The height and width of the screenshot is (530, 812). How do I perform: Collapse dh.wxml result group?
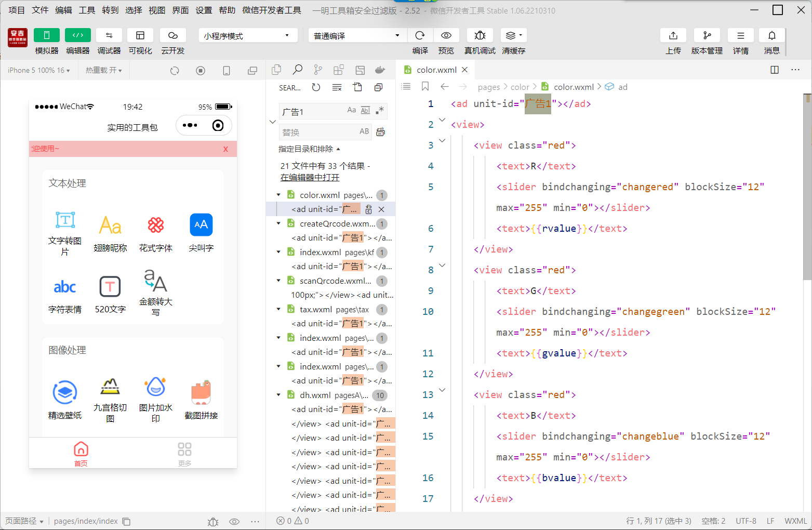(x=278, y=395)
